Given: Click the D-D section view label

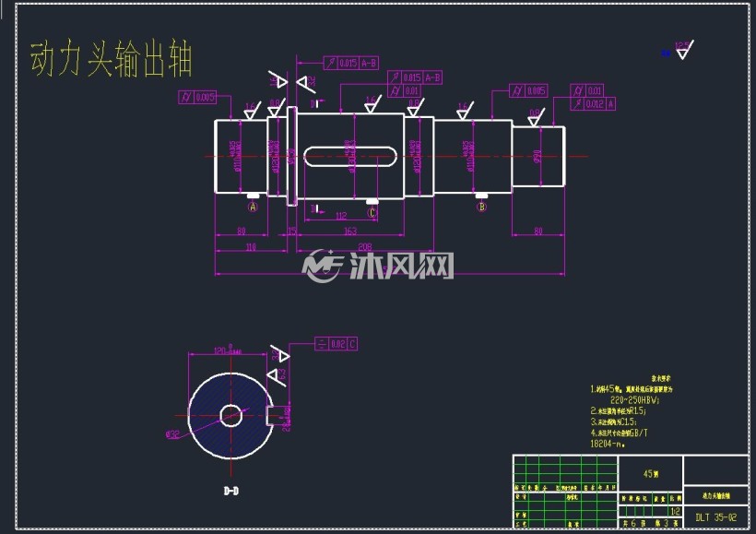Looking at the screenshot, I should click(230, 491).
